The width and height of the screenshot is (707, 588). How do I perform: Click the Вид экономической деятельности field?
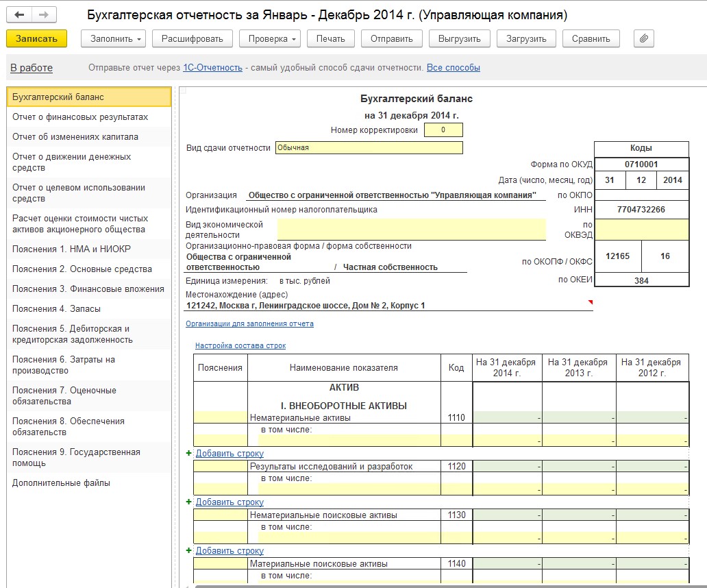411,230
